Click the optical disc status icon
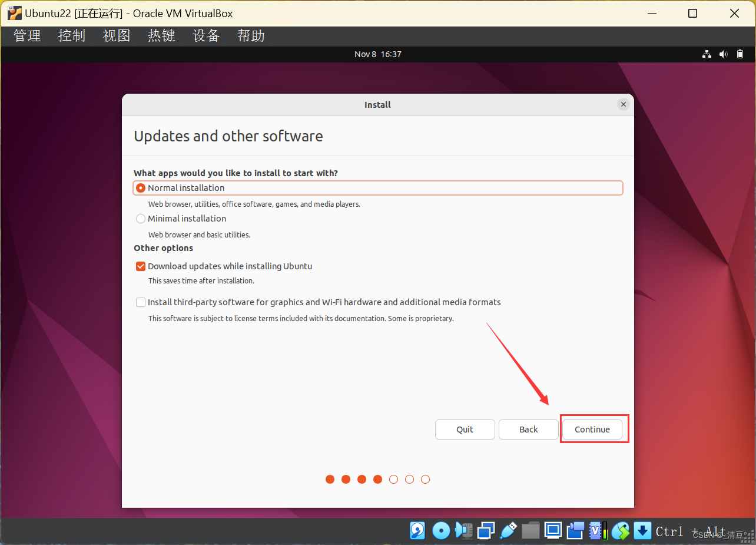The width and height of the screenshot is (756, 545). point(441,531)
